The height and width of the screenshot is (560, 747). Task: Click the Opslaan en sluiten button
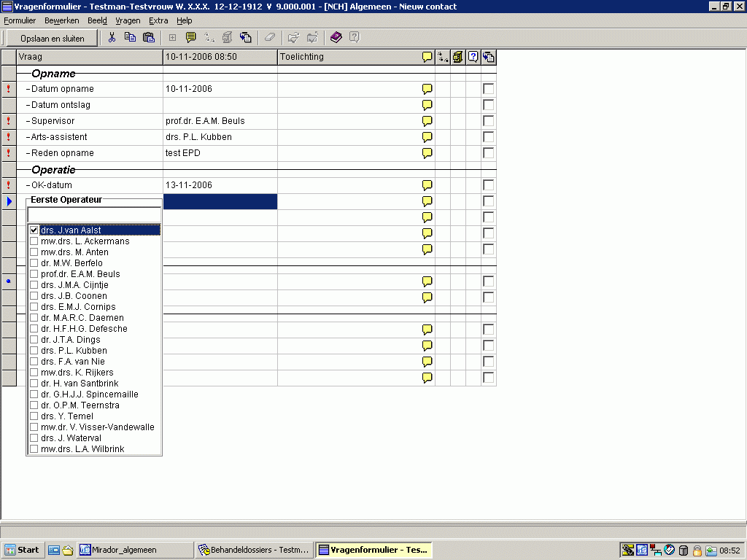(52, 38)
